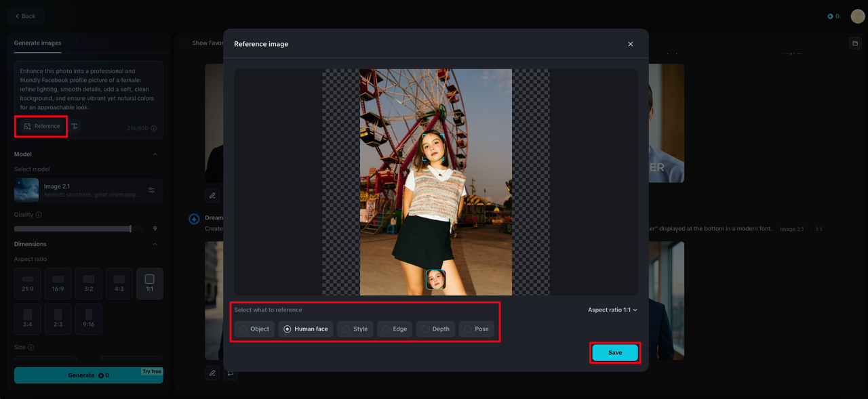This screenshot has width=868, height=399.
Task: Collapse the Dimensions section
Action: click(x=155, y=244)
